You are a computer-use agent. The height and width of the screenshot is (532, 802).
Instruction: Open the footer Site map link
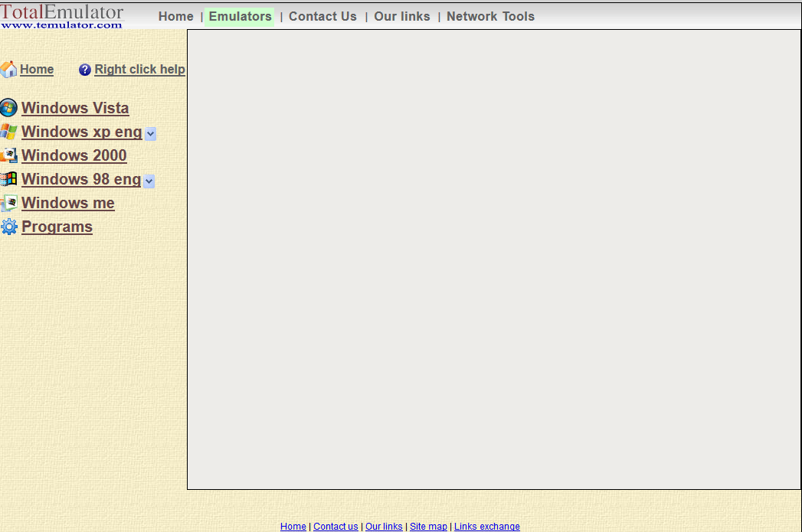(428, 527)
